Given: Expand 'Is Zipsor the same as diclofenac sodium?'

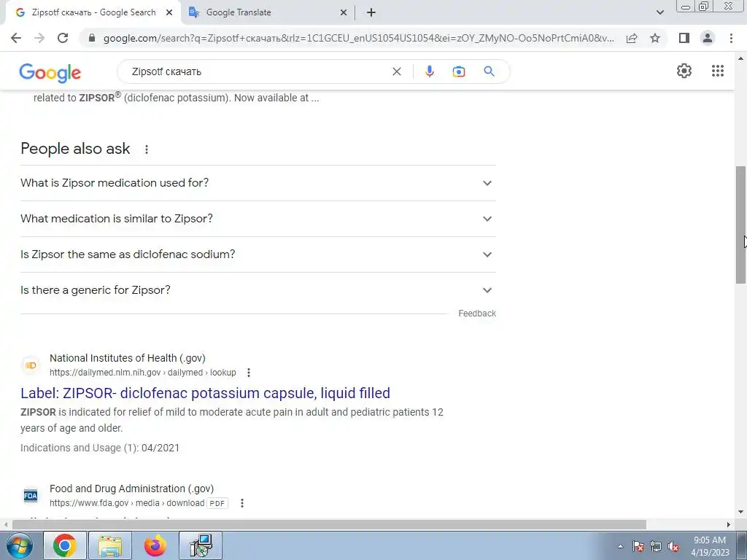Looking at the screenshot, I should coord(258,254).
